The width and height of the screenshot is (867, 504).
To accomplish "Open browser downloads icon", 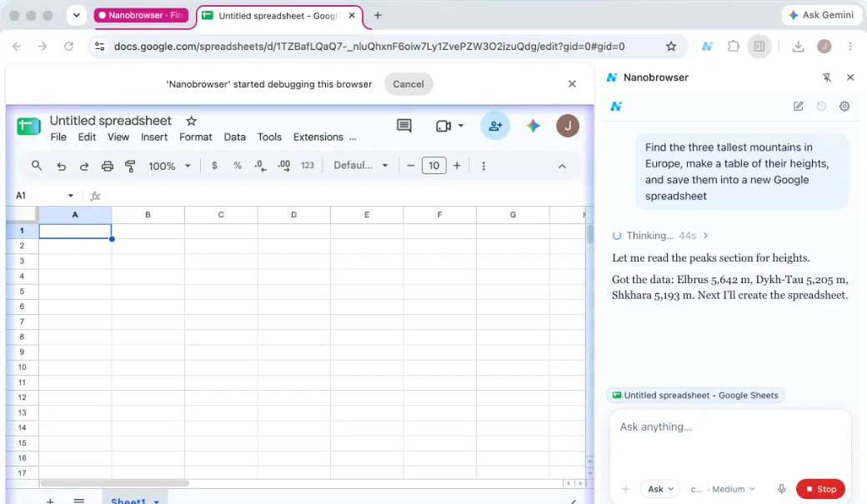I will [798, 47].
